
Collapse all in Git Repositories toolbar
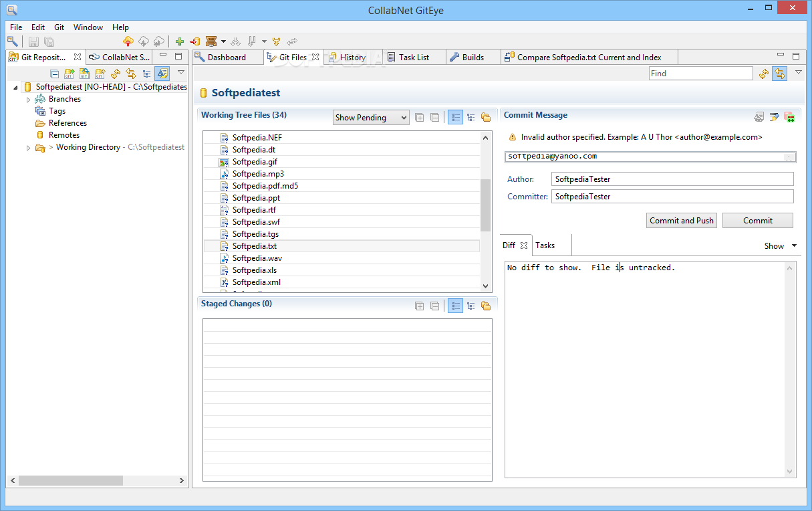click(x=55, y=74)
